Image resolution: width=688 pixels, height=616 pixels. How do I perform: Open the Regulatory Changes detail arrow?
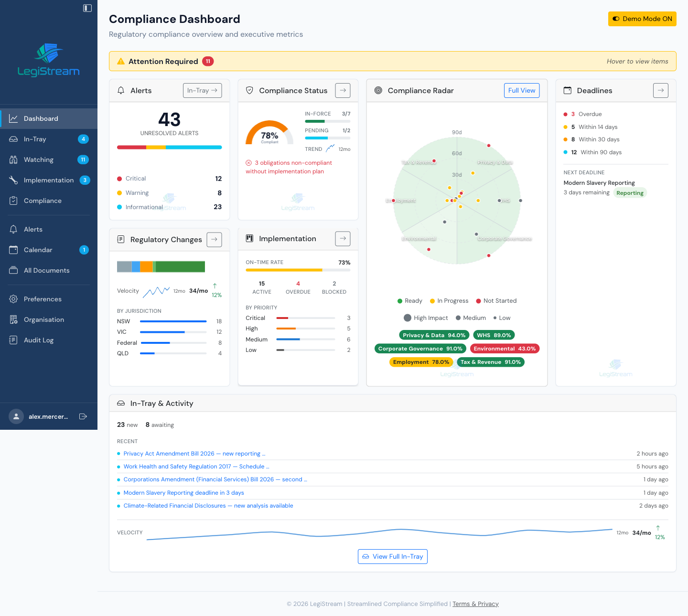pyautogui.click(x=214, y=239)
